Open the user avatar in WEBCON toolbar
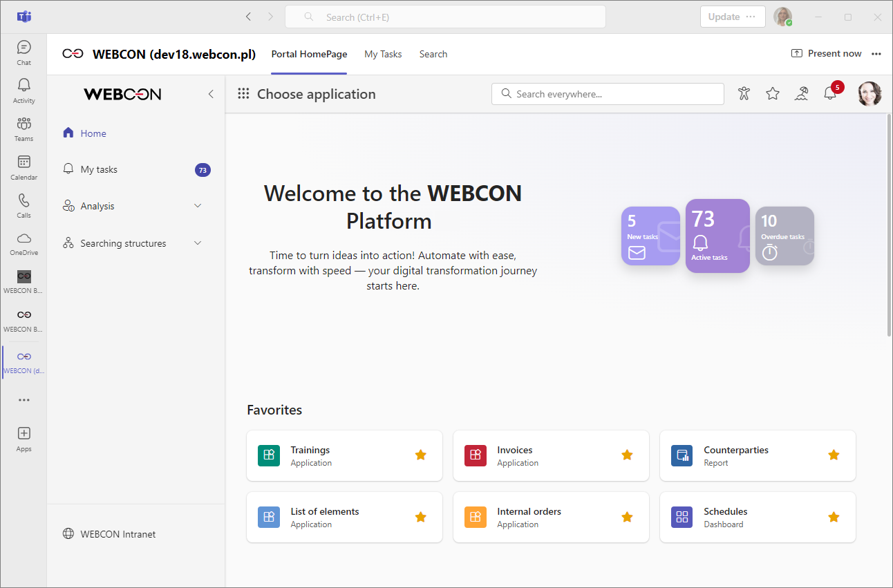893x588 pixels. click(x=870, y=94)
